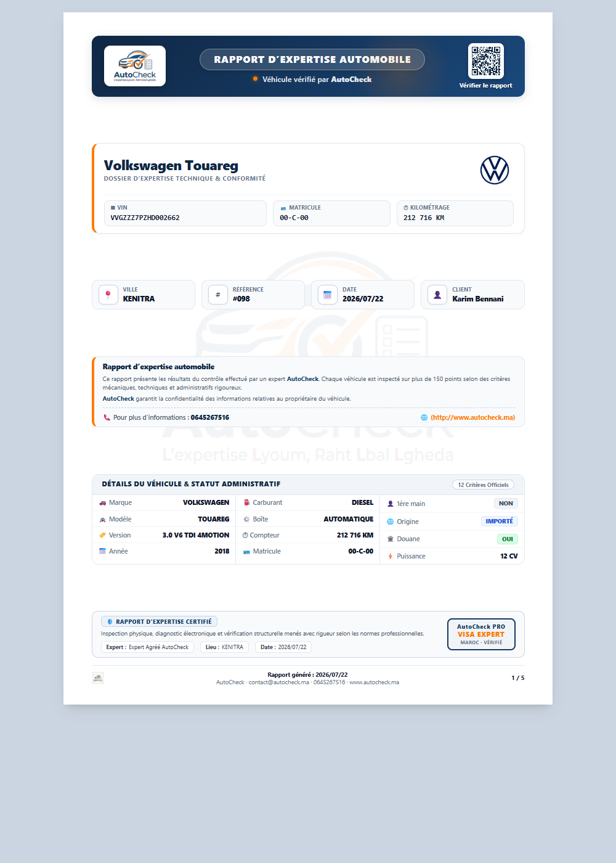This screenshot has width=616, height=863.
Task: Click the phone icon before Pour plus d'informations
Action: coord(107,417)
